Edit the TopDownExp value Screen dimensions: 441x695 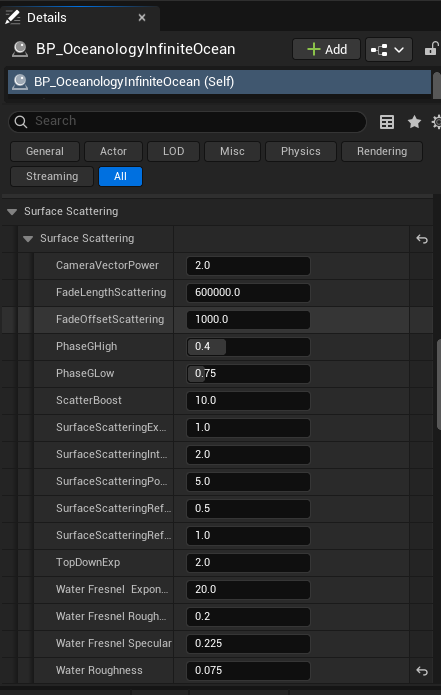click(248, 563)
